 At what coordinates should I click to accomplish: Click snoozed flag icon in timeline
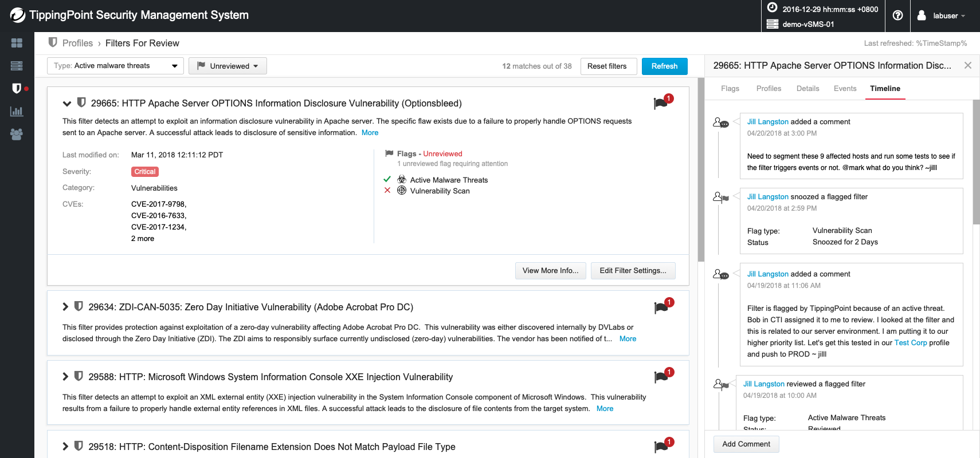tap(720, 198)
